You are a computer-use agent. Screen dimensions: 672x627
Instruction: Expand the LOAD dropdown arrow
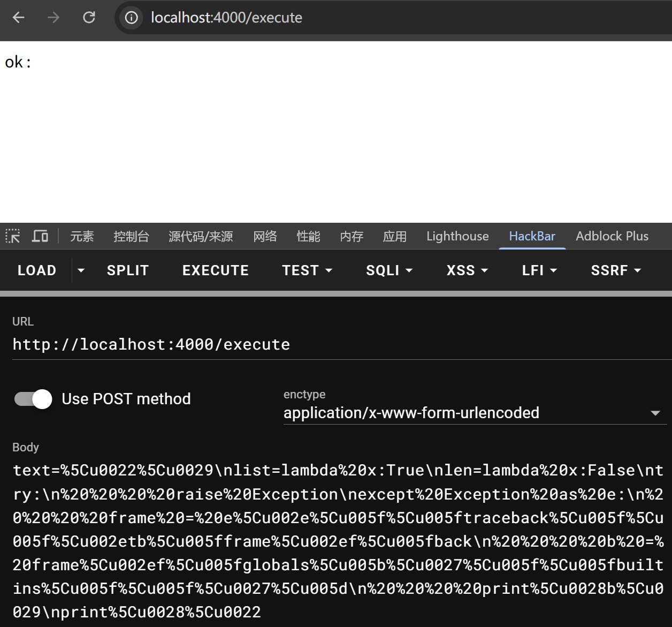pos(81,270)
